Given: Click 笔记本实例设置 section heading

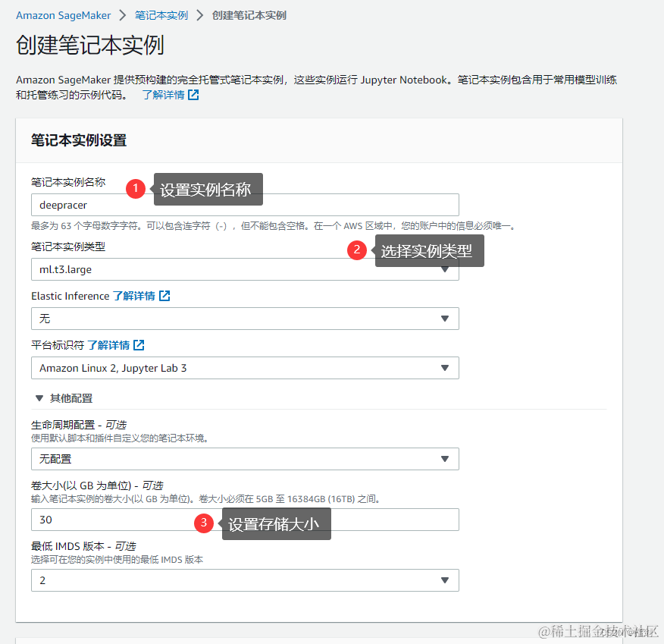Looking at the screenshot, I should pos(79,140).
